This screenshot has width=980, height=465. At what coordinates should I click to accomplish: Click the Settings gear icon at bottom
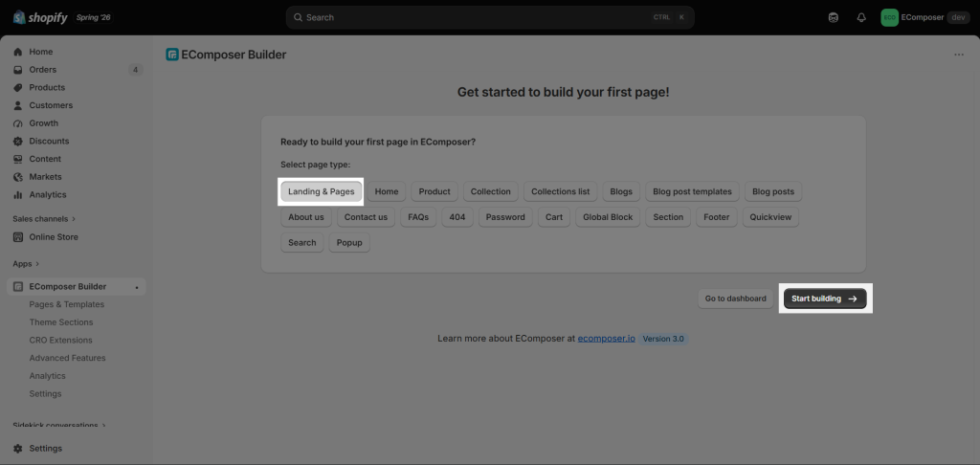coord(17,448)
